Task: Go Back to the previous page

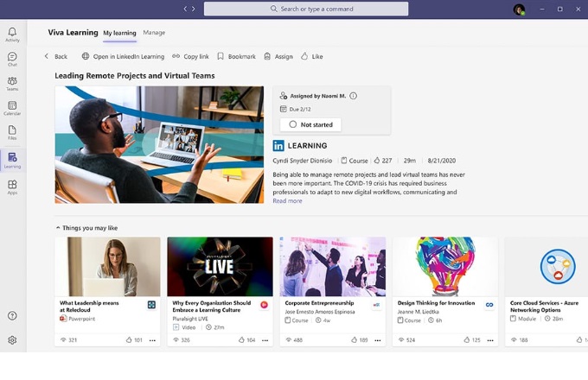Action: tap(56, 56)
